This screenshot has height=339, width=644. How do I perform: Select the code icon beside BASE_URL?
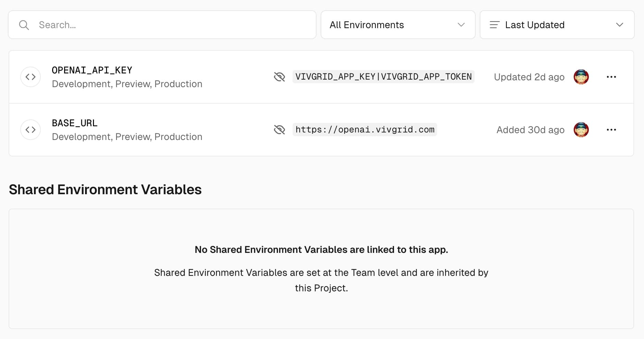point(31,129)
